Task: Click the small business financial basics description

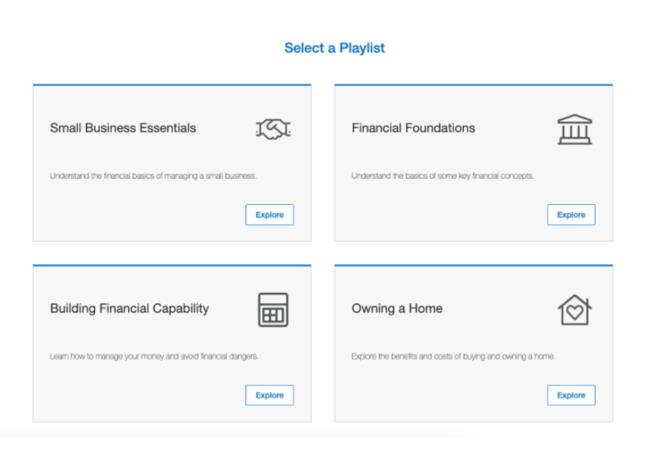Action: 154,176
